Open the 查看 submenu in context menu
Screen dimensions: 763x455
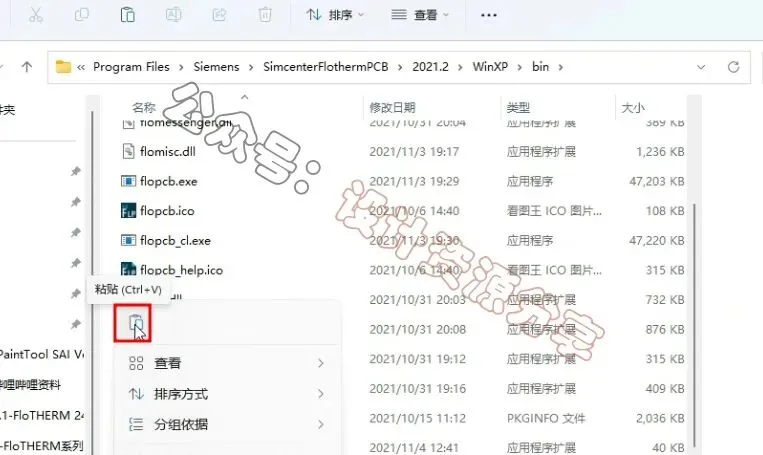[x=227, y=363]
